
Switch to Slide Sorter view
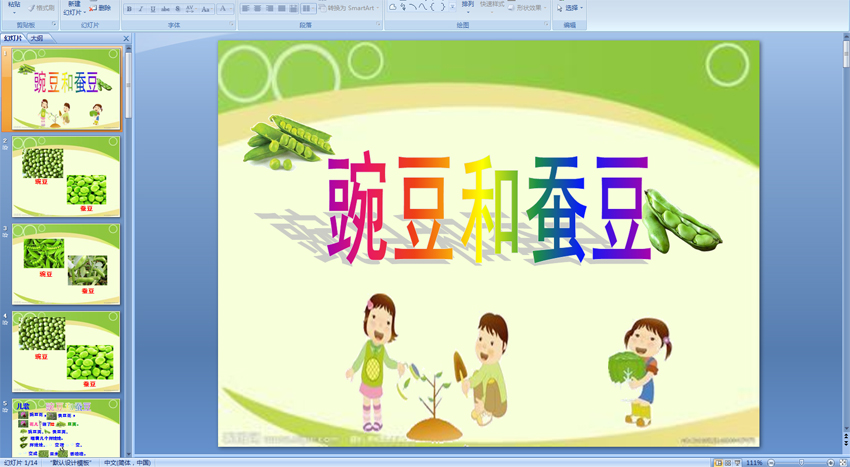click(728, 463)
